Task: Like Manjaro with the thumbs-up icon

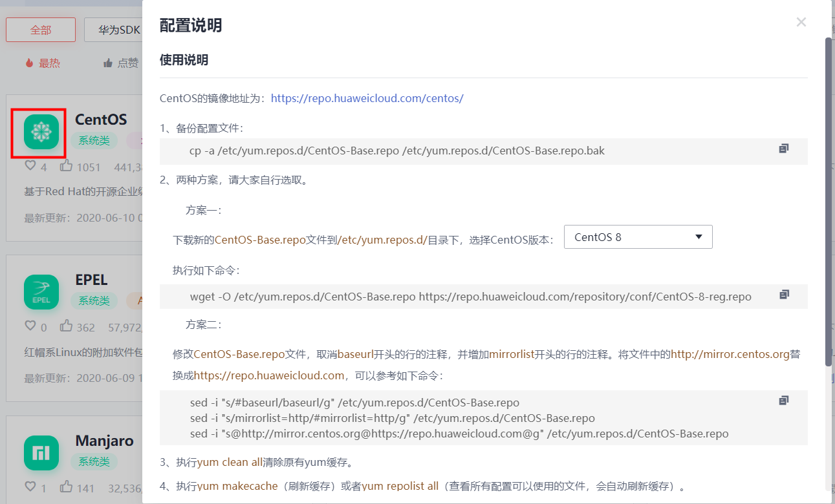Action: pos(66,487)
